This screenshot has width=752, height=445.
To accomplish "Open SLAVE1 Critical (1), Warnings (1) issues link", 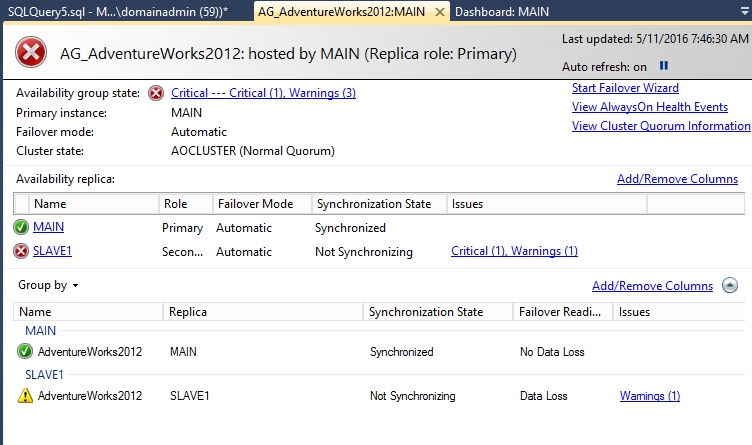I will [x=514, y=251].
